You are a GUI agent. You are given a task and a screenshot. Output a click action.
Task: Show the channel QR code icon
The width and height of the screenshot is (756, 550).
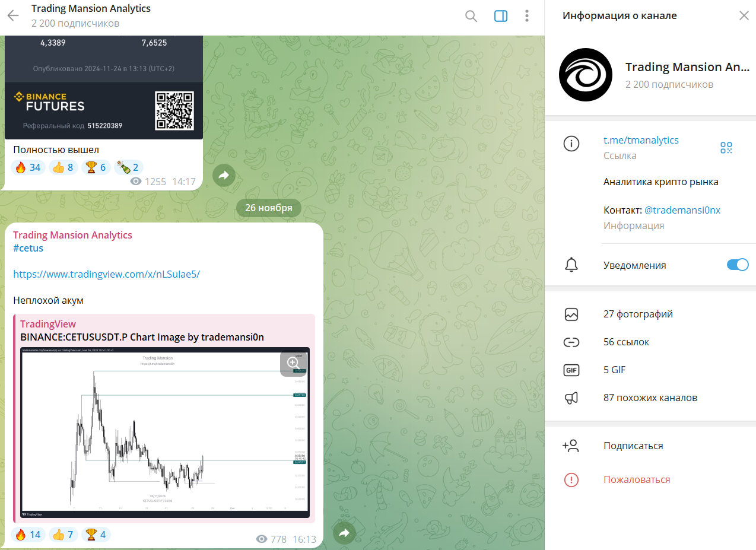[726, 148]
